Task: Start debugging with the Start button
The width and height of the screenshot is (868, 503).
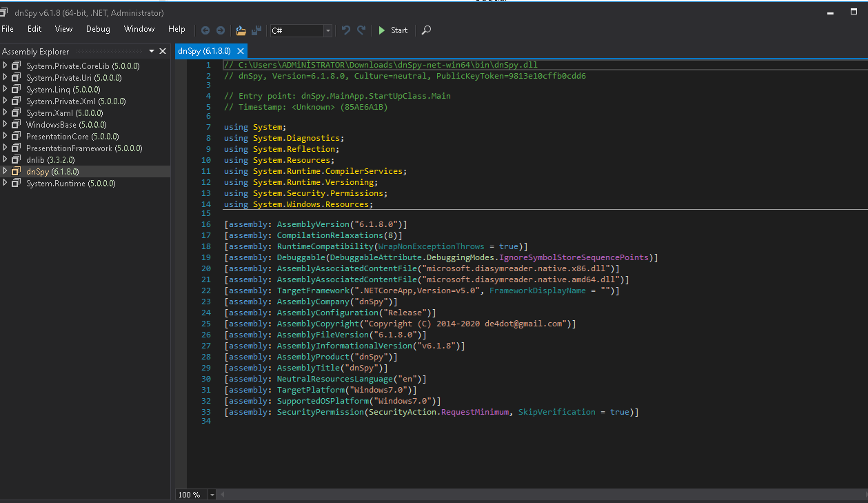Action: [x=392, y=30]
